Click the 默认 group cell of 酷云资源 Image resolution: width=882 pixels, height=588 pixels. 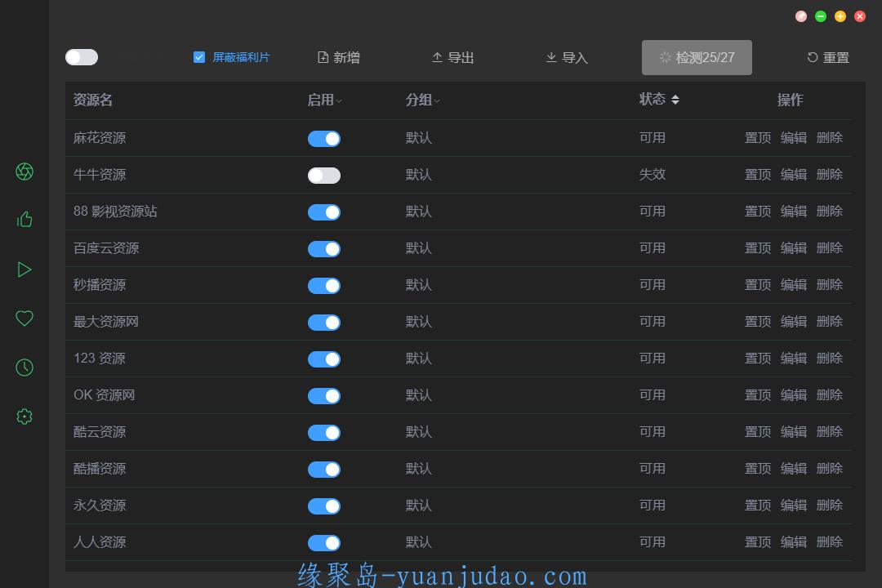[x=419, y=431]
